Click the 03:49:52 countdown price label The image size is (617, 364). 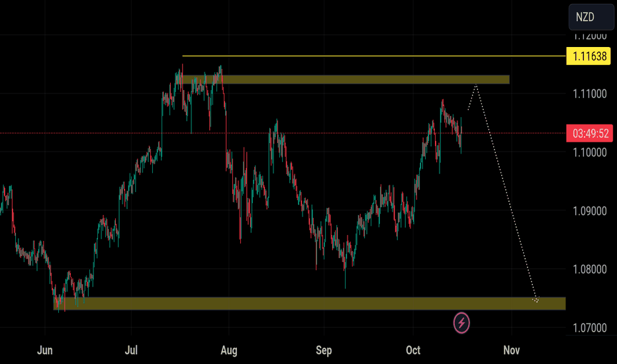(x=589, y=134)
